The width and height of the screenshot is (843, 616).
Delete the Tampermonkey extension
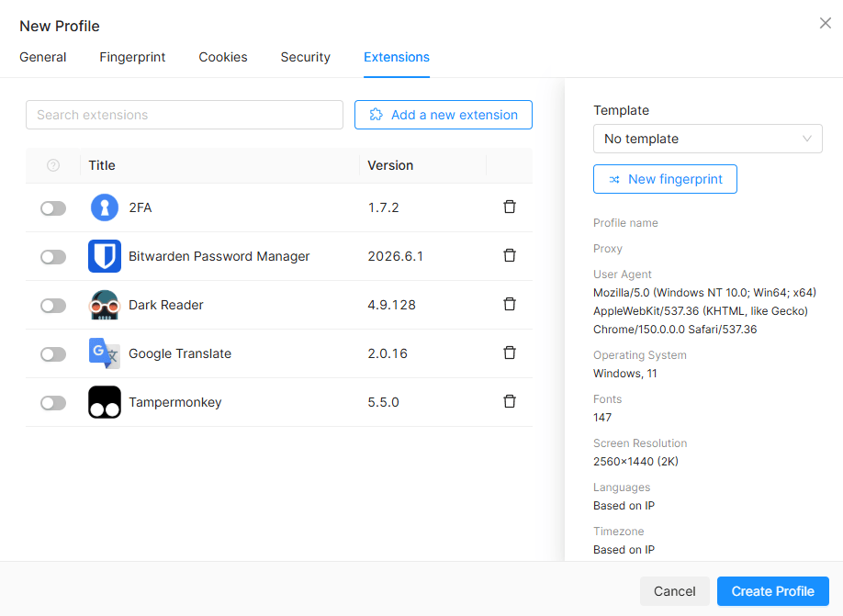pyautogui.click(x=510, y=401)
